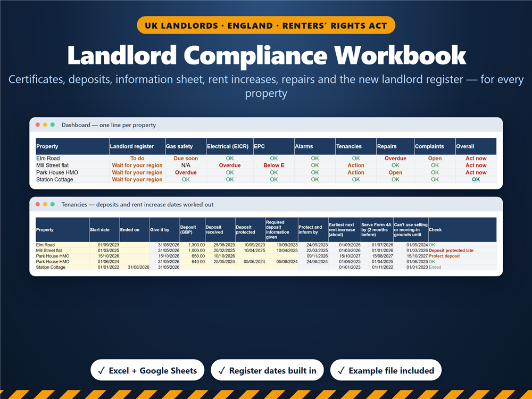Click the 'N/A' gas safety cell

[x=186, y=165]
